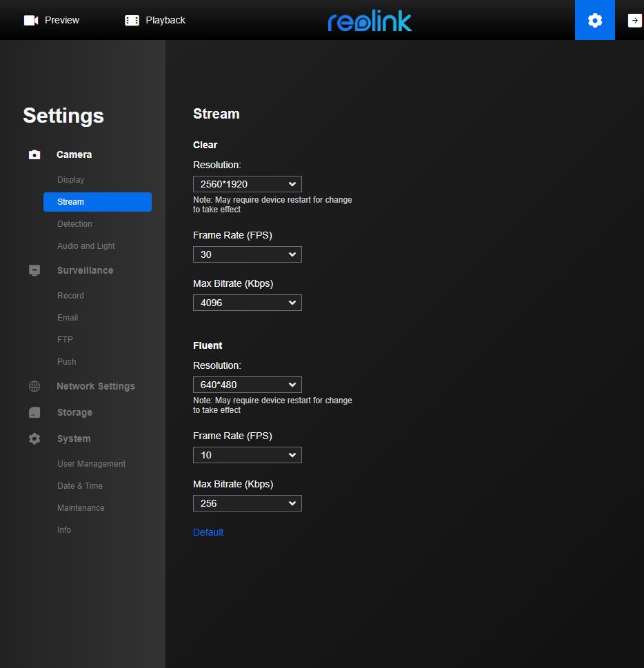Click the Network Settings globe icon

point(34,386)
